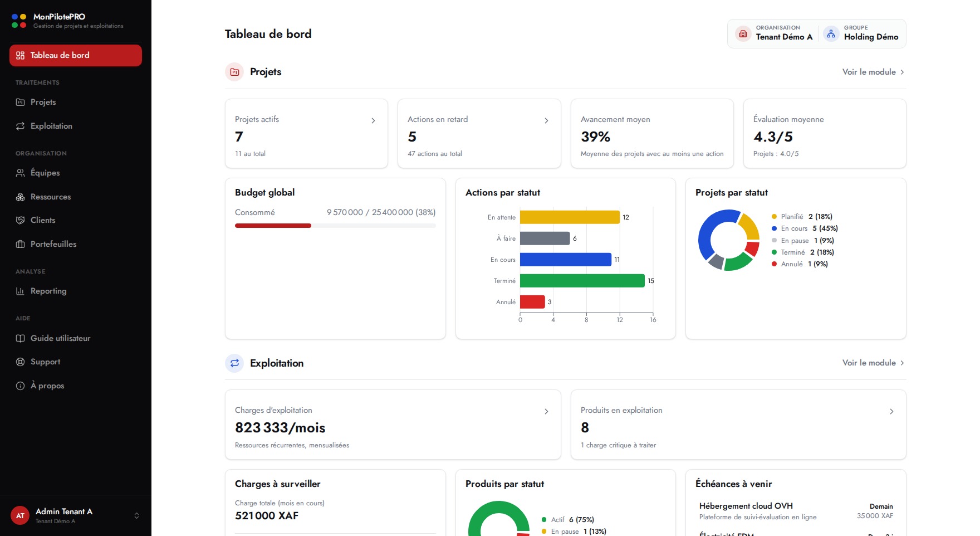Image resolution: width=980 pixels, height=536 pixels.
Task: Click the 521 000 XAF charge total
Action: tap(267, 516)
